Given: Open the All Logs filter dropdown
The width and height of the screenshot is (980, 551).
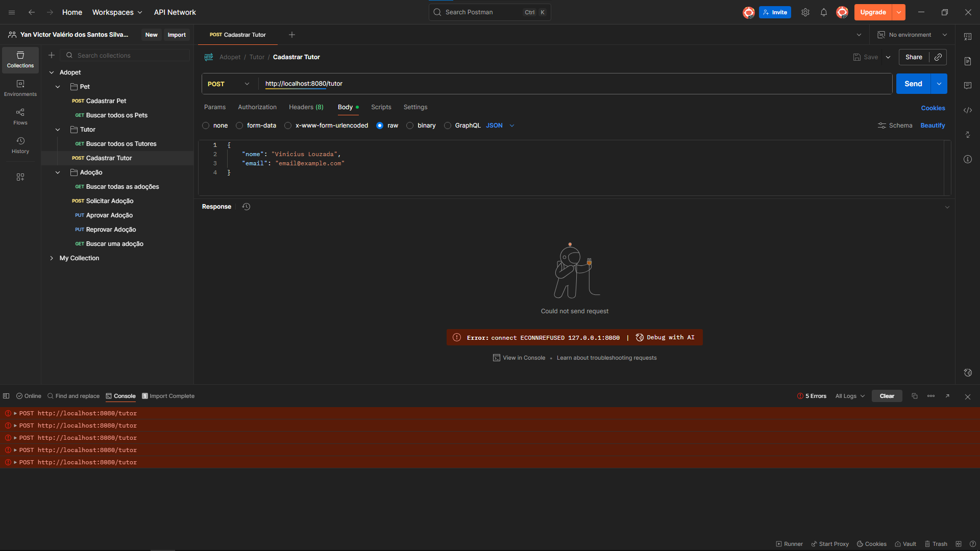Looking at the screenshot, I should 850,396.
